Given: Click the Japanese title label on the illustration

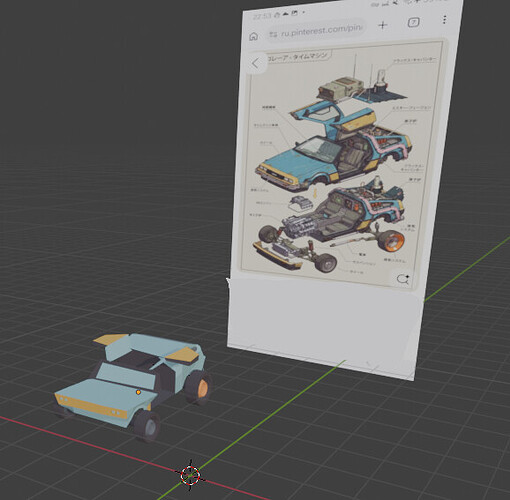Looking at the screenshot, I should coord(298,57).
